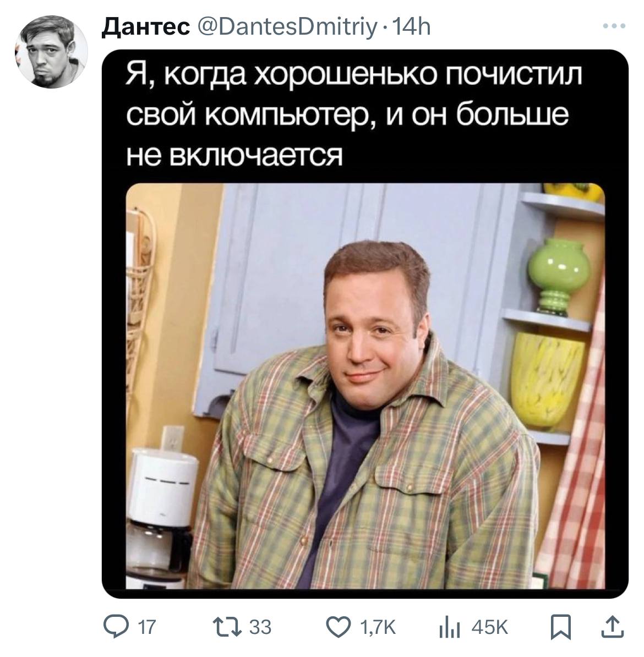Repost using the retweet arrows icon
The image size is (644, 657).
pos(227,627)
